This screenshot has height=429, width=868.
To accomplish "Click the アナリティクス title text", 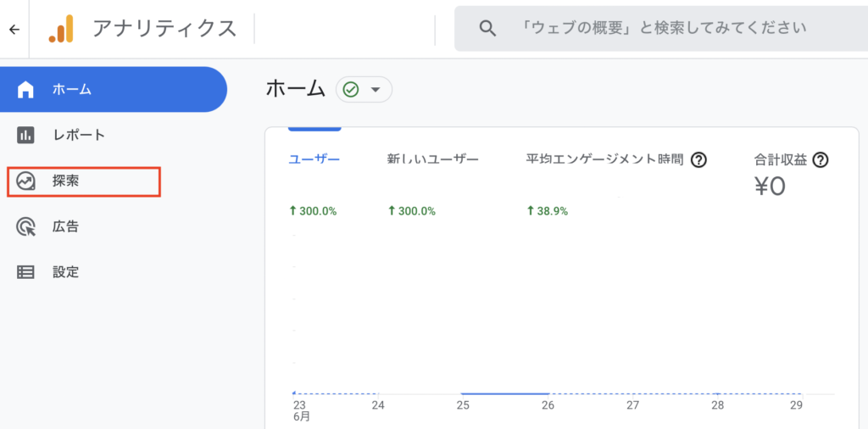I will [x=164, y=29].
